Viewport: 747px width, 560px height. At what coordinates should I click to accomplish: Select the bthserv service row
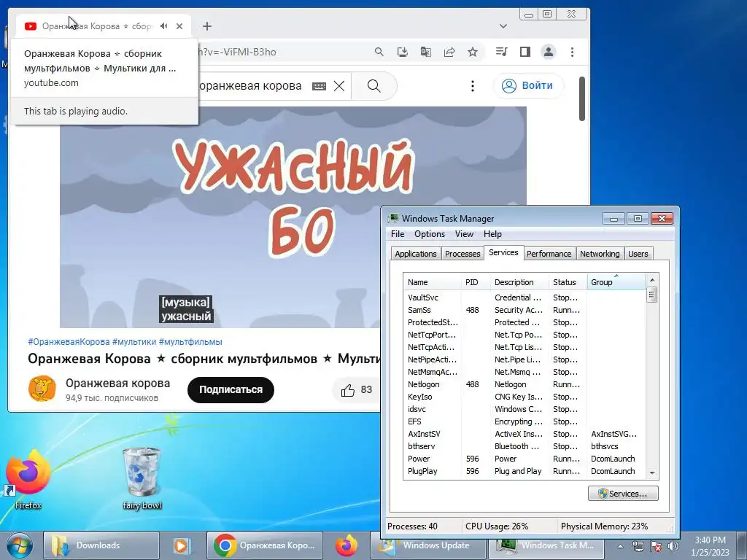click(524, 446)
